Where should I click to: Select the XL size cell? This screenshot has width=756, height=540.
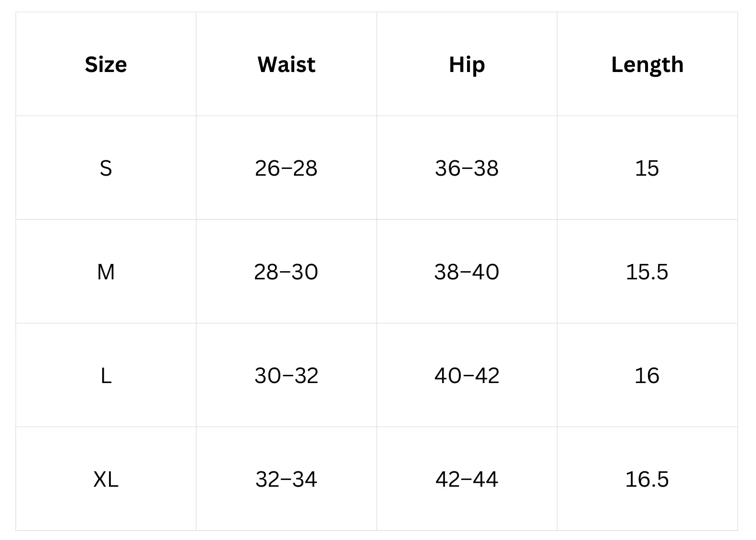click(106, 479)
